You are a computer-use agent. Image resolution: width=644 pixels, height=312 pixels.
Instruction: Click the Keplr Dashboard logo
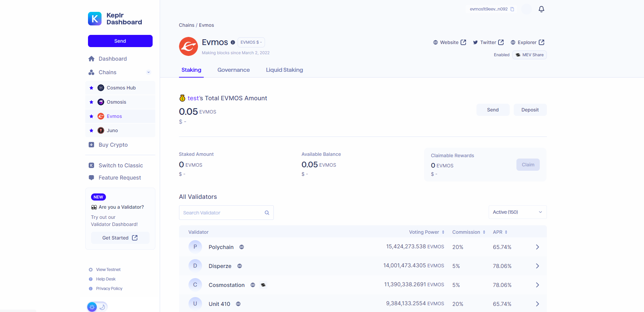pyautogui.click(x=115, y=19)
